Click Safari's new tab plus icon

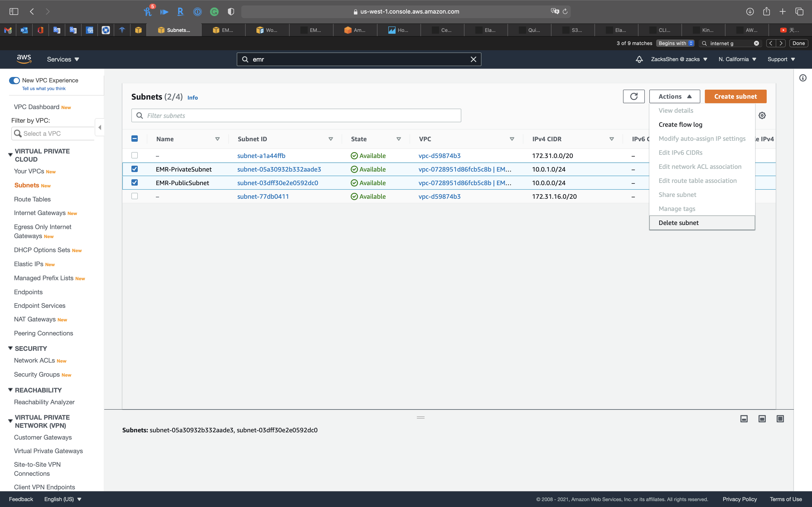click(783, 11)
